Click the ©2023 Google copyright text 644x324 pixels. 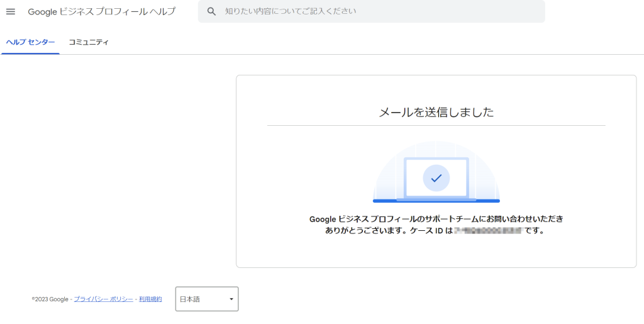pyautogui.click(x=50, y=299)
